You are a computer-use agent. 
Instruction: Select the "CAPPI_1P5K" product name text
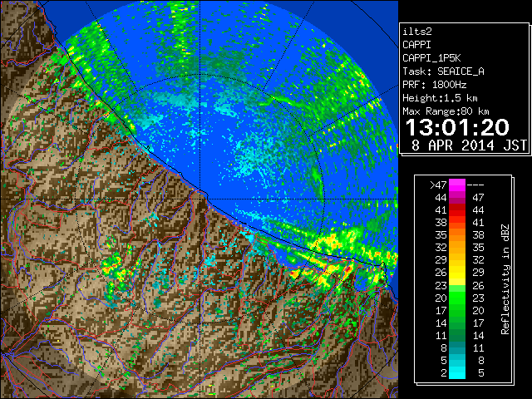[x=431, y=58]
